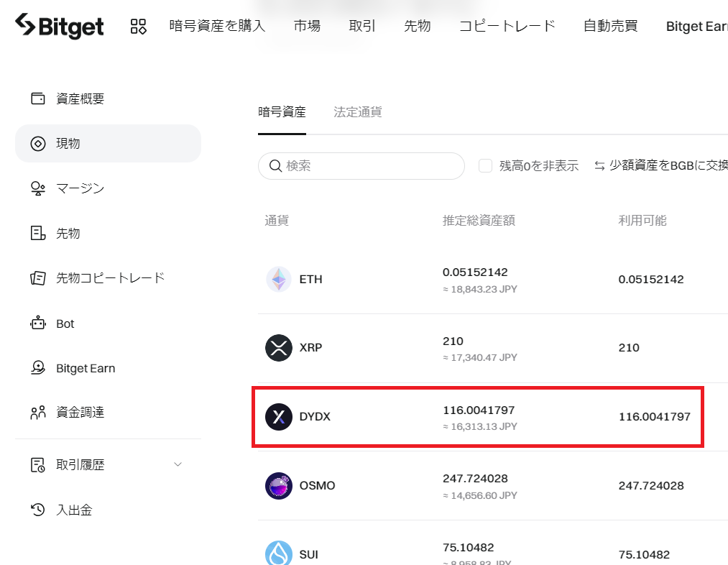
Task: Click the OSMO coin icon
Action: point(279,486)
